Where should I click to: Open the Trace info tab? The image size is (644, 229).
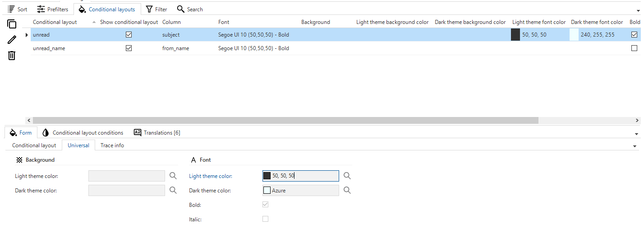[112, 145]
